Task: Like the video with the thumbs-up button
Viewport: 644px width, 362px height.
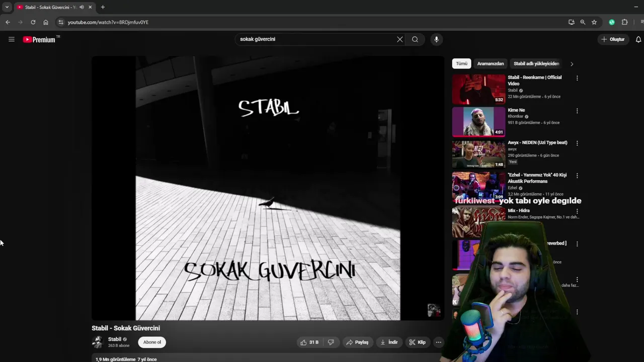Action: click(x=309, y=342)
